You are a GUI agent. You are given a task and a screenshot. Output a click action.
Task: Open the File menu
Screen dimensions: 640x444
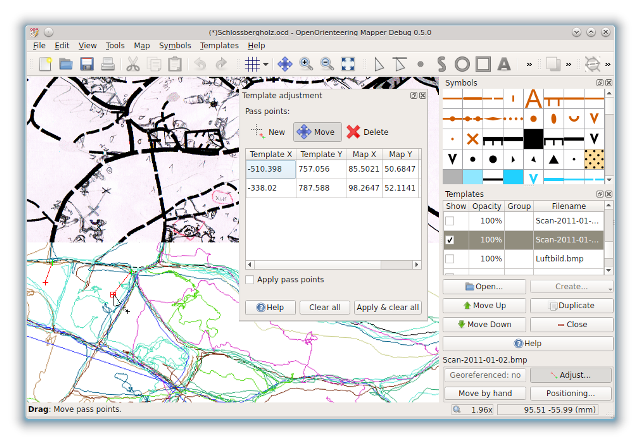tap(39, 45)
